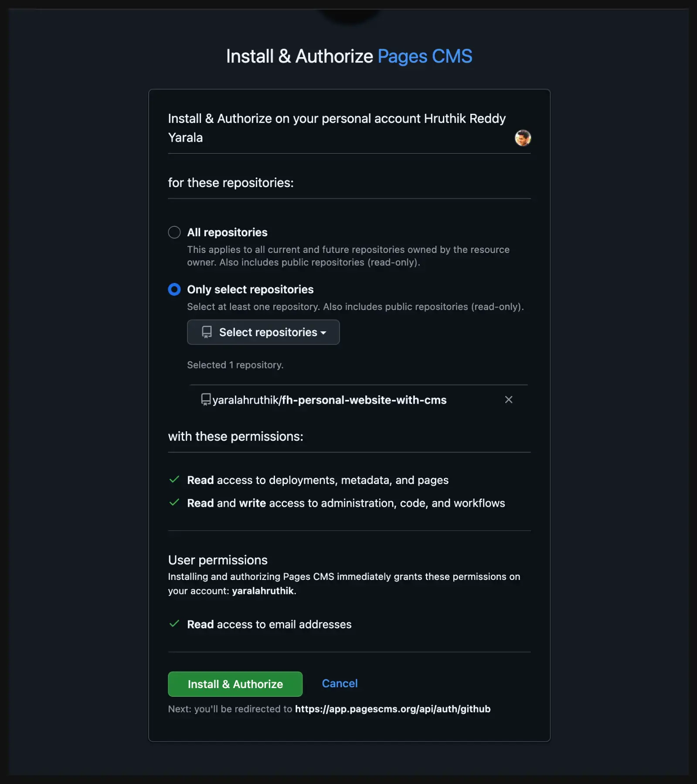The image size is (697, 784).
Task: Click the checkmark next to administration write access
Action: click(174, 502)
